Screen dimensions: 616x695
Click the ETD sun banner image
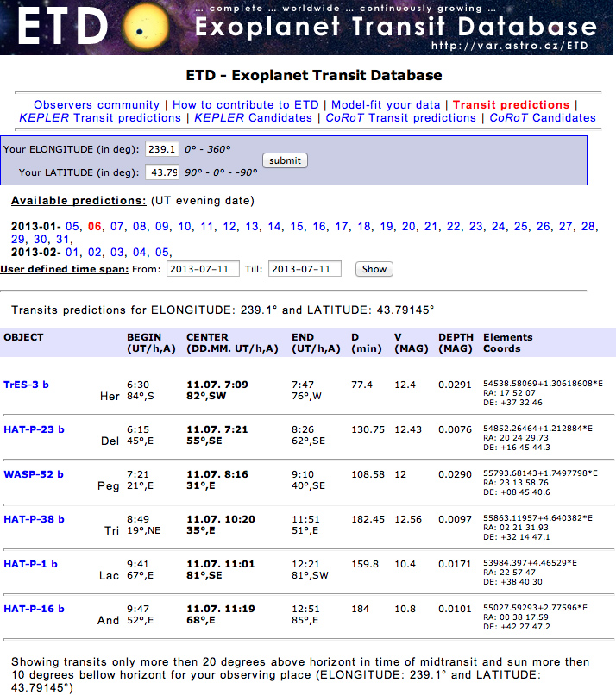(x=307, y=28)
